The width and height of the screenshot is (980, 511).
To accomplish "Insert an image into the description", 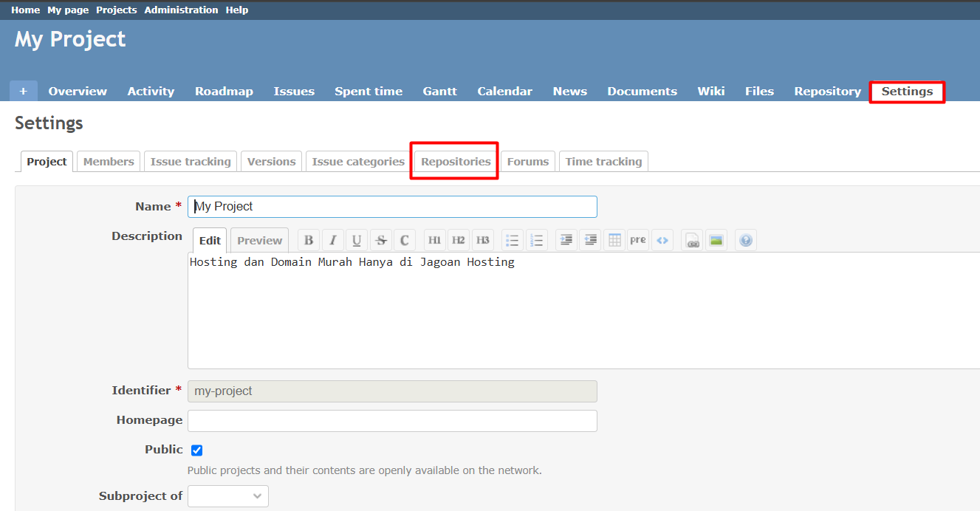I will click(716, 239).
